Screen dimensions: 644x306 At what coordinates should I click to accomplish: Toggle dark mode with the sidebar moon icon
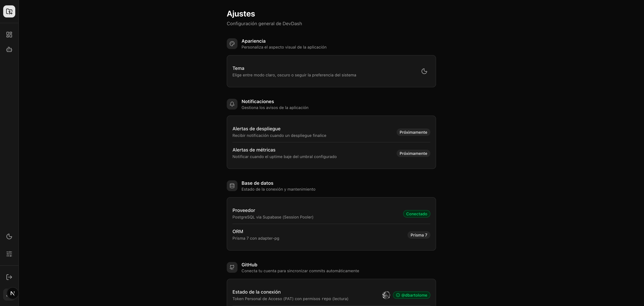pos(9,236)
